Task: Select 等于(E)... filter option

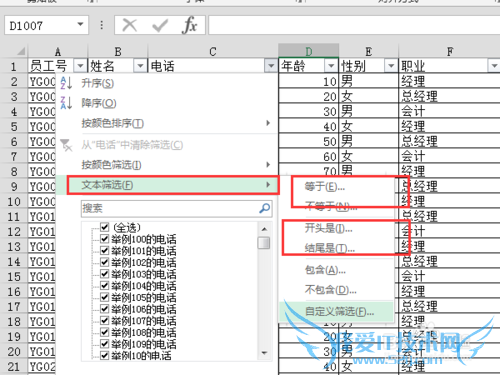Action: [x=325, y=187]
